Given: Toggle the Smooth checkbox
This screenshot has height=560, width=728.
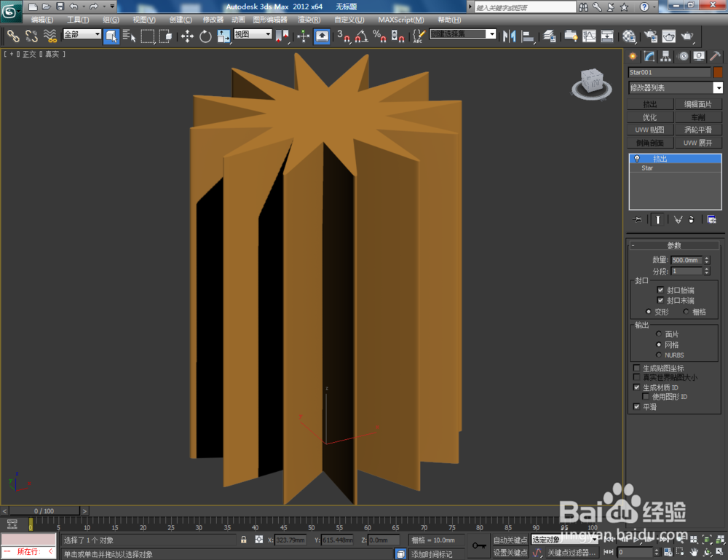Looking at the screenshot, I should pos(636,406).
